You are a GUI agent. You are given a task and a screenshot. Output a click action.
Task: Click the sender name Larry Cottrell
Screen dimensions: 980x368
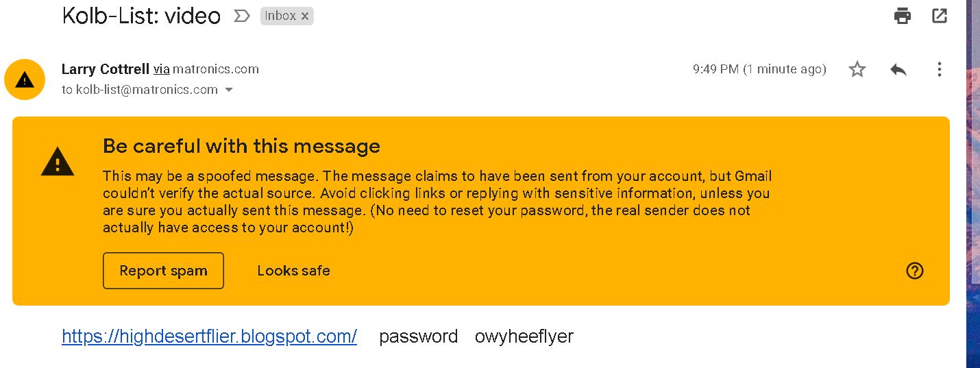pyautogui.click(x=105, y=69)
